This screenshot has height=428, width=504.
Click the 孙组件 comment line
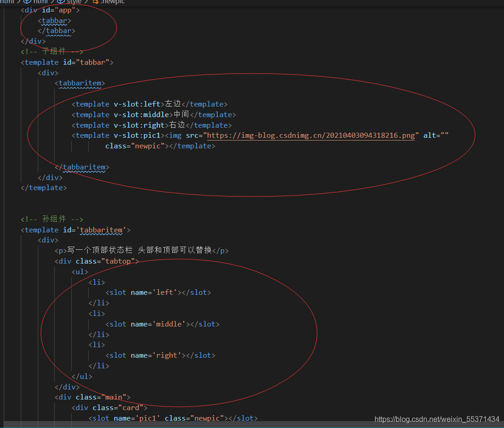pyautogui.click(x=52, y=219)
